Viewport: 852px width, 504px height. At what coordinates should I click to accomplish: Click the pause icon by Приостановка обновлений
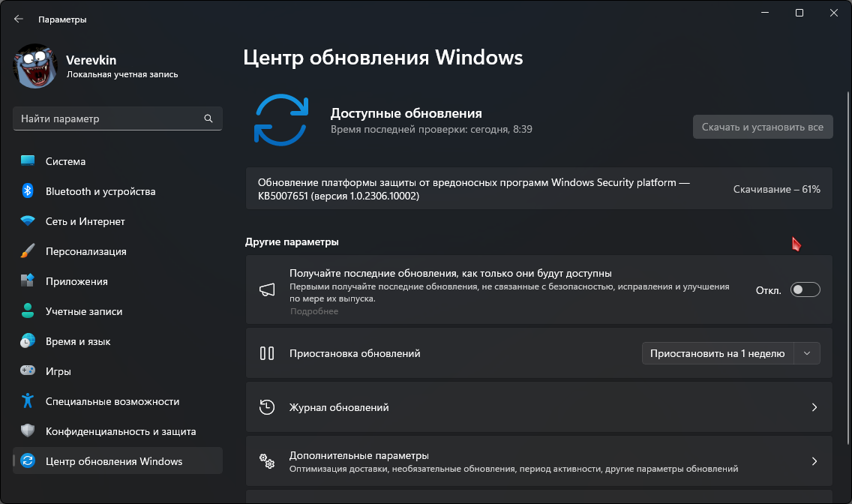coord(267,353)
